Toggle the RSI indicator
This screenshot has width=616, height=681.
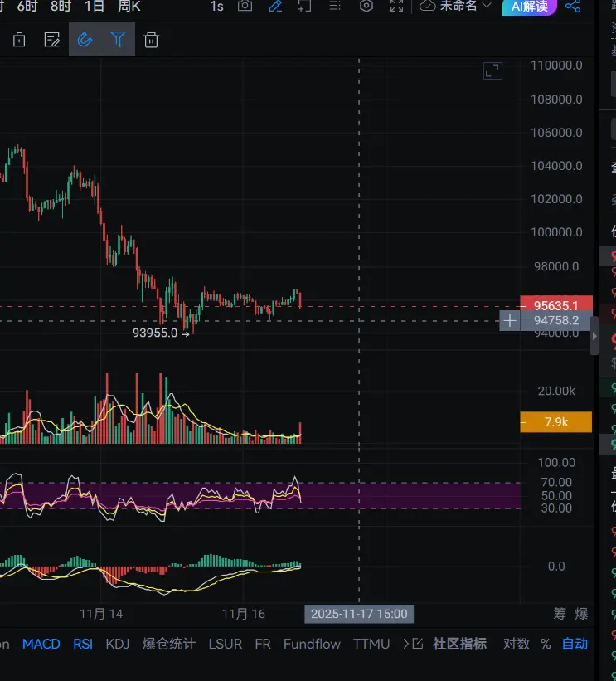pos(83,644)
